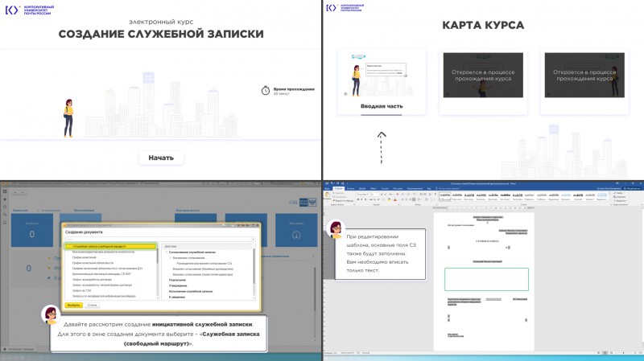The height and width of the screenshot is (361, 644).
Task: Switch to the Главная ribbon tab in Word
Action: pyautogui.click(x=338, y=189)
